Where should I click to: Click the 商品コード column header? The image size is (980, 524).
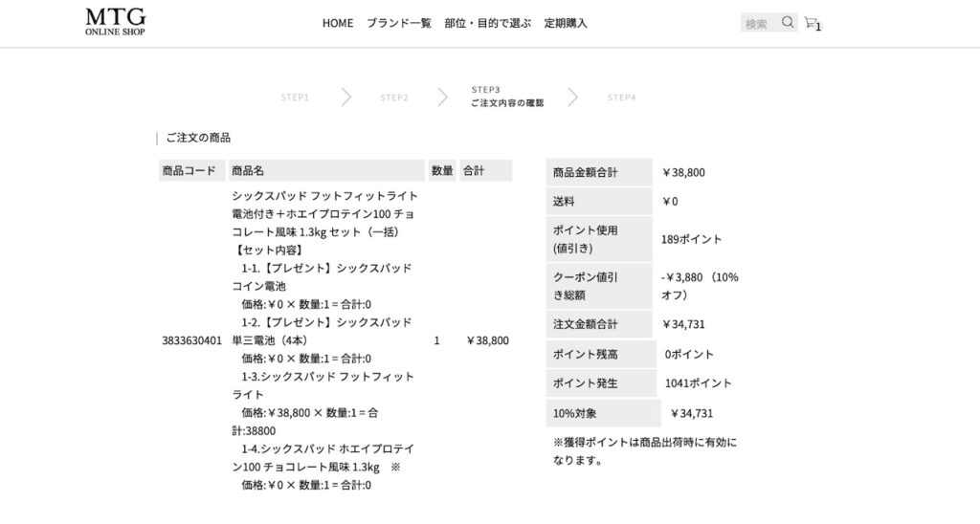click(x=191, y=170)
